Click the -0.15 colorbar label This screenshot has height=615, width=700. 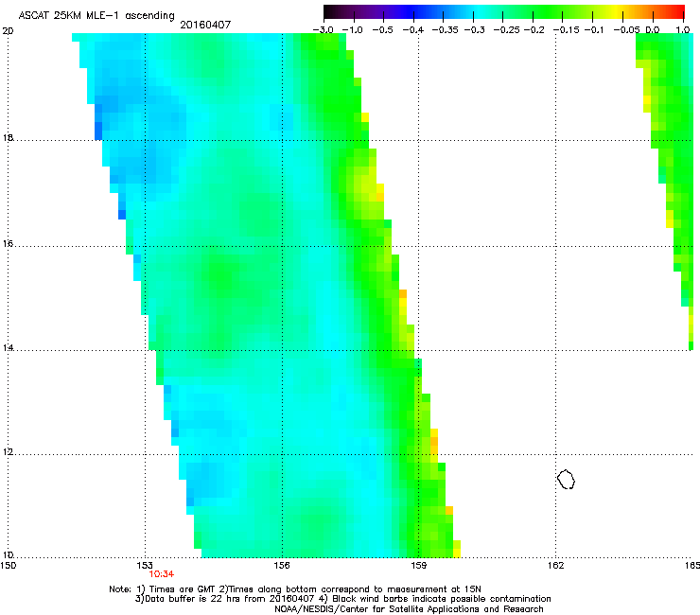567,30
